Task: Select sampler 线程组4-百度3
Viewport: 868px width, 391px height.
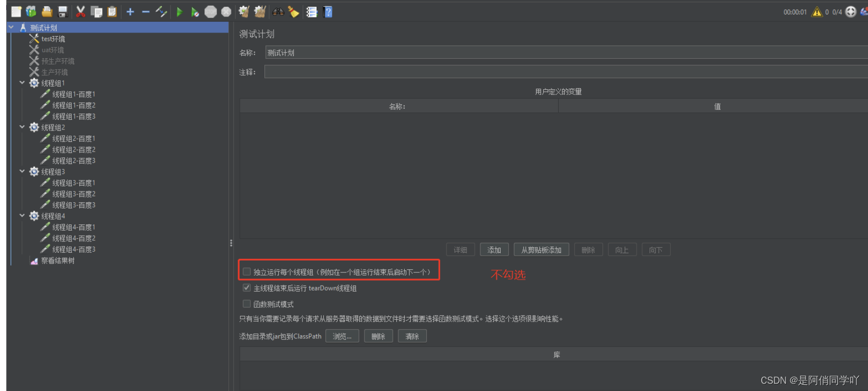Action: (x=74, y=249)
